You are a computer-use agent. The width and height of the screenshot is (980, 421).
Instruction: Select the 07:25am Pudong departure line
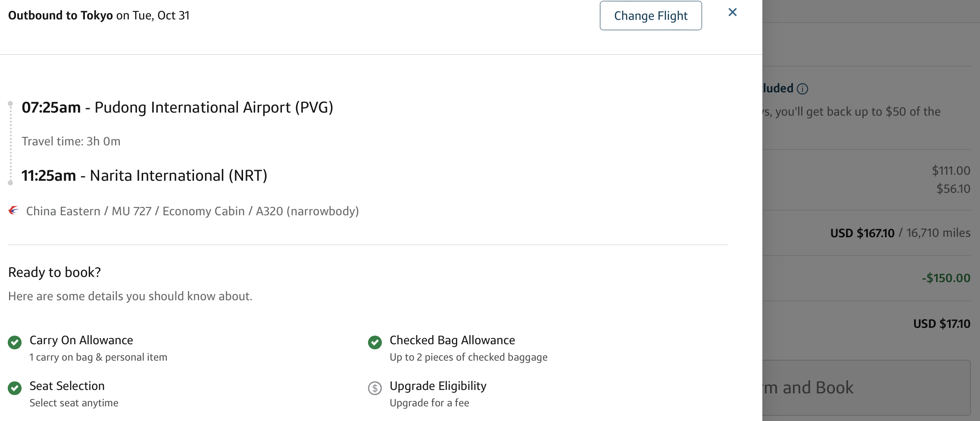(x=177, y=107)
